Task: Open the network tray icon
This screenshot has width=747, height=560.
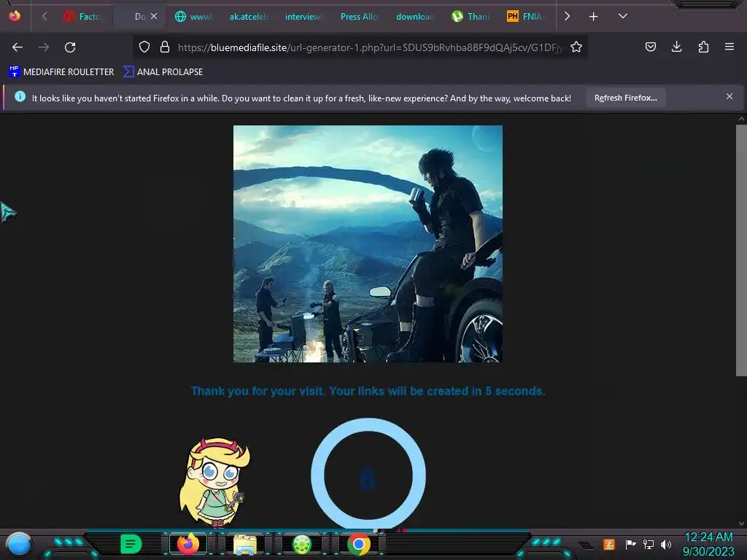Action: pyautogui.click(x=649, y=544)
